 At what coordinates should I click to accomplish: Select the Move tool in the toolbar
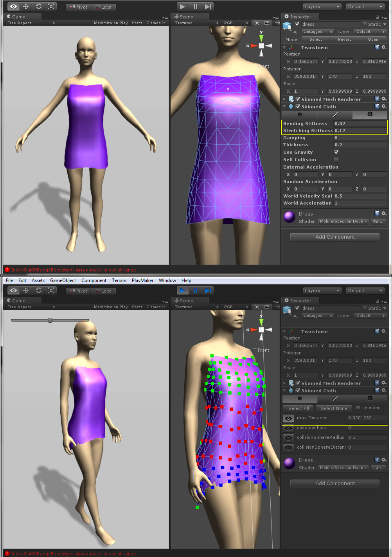click(x=26, y=6)
